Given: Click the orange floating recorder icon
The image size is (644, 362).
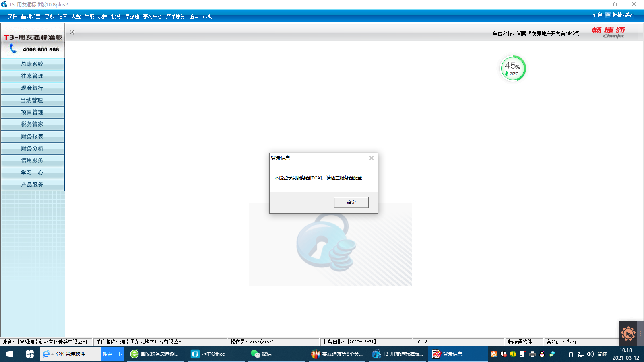Looking at the screenshot, I should click(x=628, y=333).
